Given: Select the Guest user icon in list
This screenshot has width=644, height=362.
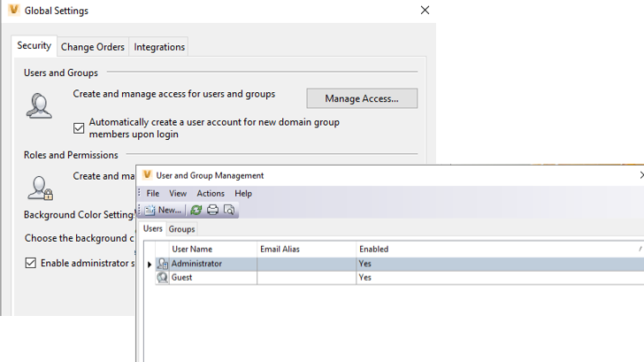Looking at the screenshot, I should [x=163, y=278].
